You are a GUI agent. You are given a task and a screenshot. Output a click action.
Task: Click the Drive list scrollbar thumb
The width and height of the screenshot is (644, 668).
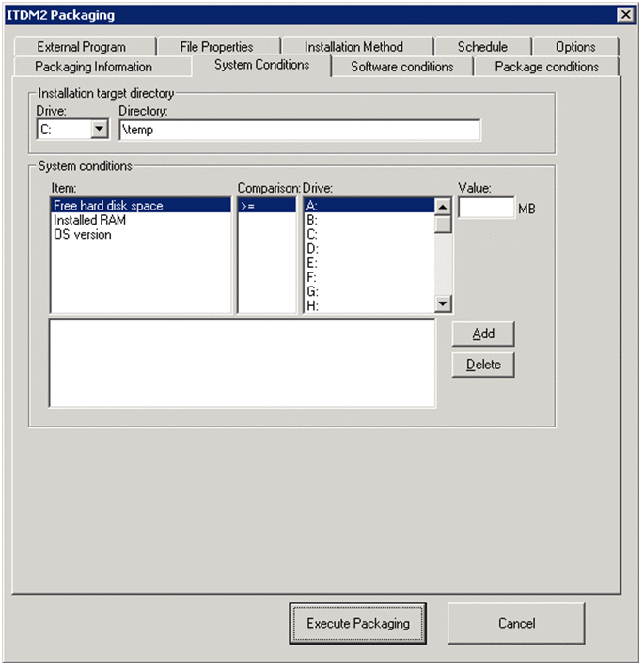(443, 224)
